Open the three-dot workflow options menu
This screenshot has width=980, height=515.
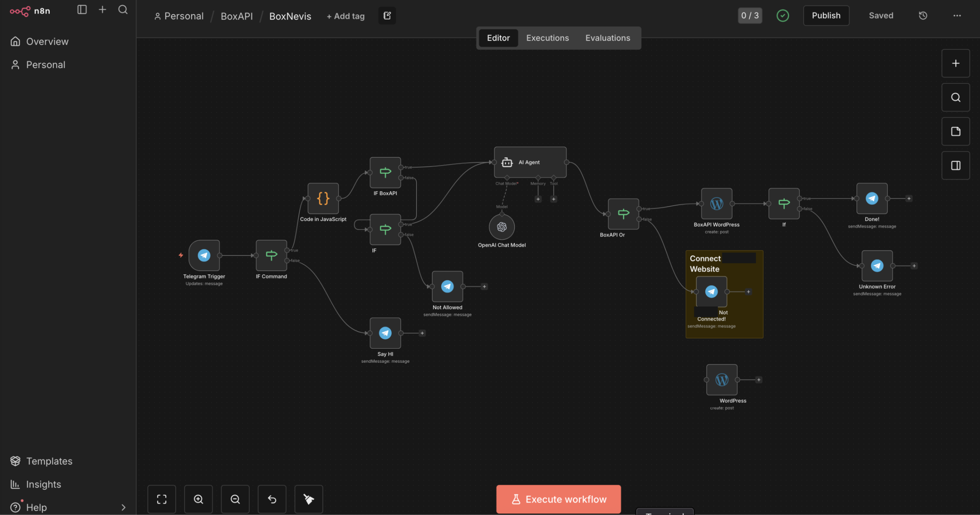point(957,16)
